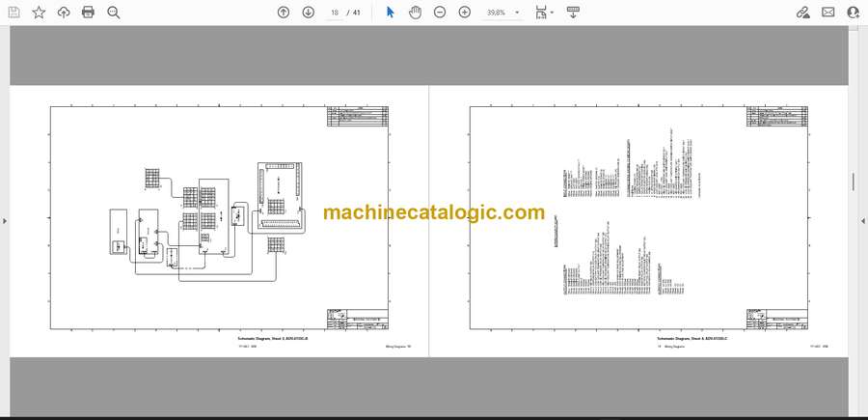Open read mode scrolling tool
Image resolution: width=868 pixels, height=420 pixels.
(573, 13)
